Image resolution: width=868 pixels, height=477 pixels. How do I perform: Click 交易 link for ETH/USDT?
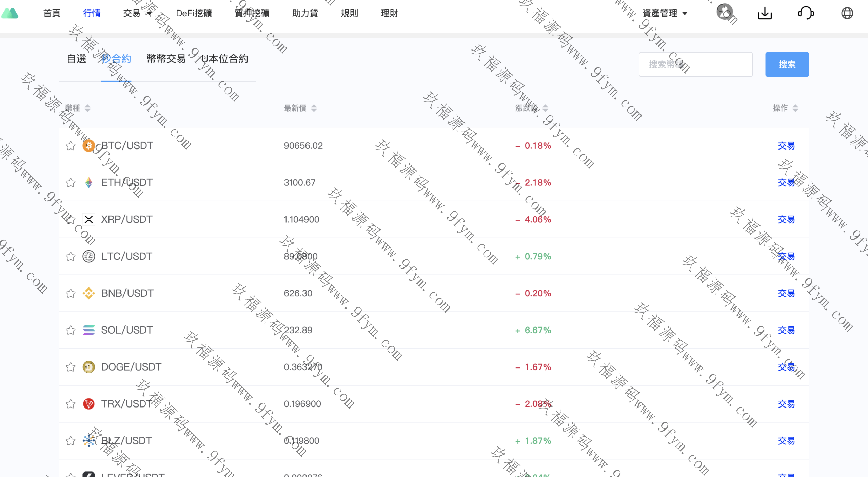point(786,183)
